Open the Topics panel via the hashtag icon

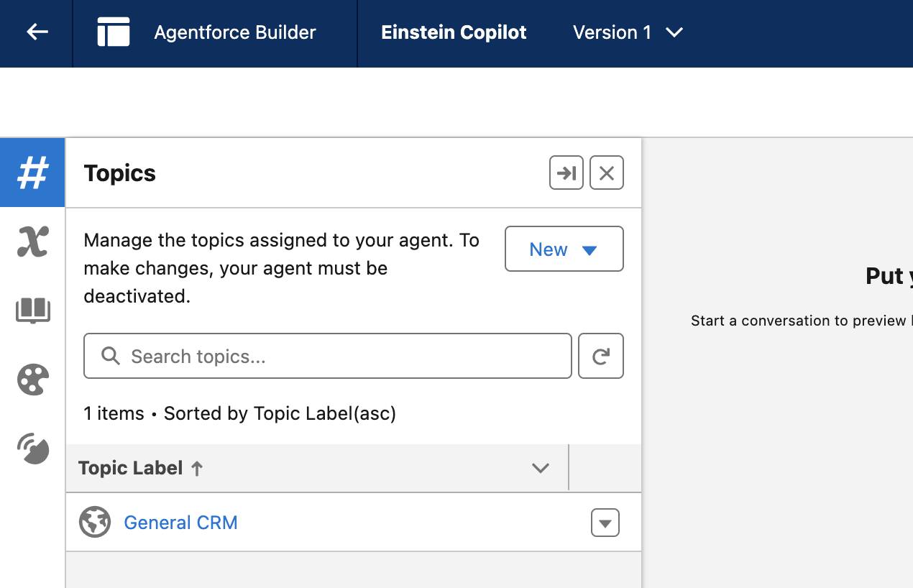pyautogui.click(x=32, y=173)
